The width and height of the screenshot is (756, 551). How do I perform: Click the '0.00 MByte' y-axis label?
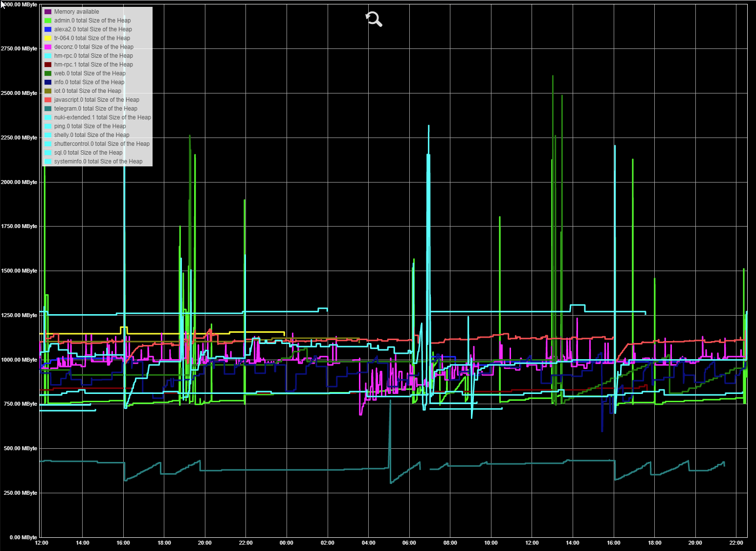(23, 537)
